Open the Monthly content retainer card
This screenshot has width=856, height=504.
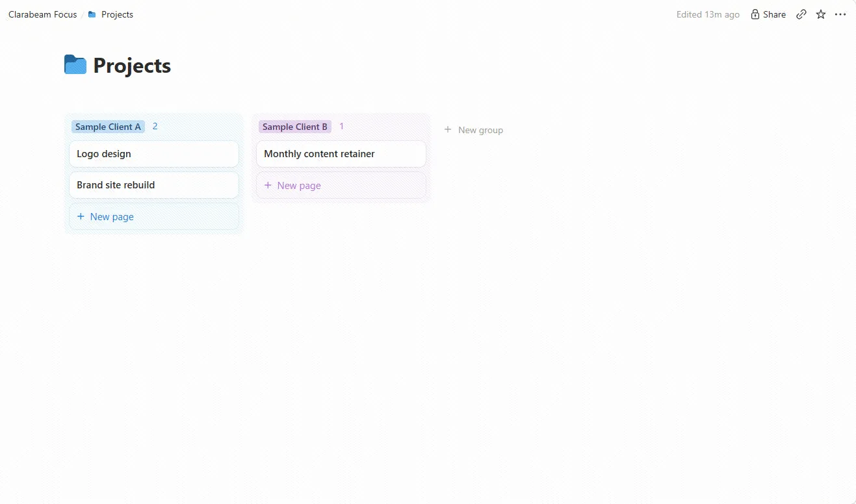click(x=341, y=154)
